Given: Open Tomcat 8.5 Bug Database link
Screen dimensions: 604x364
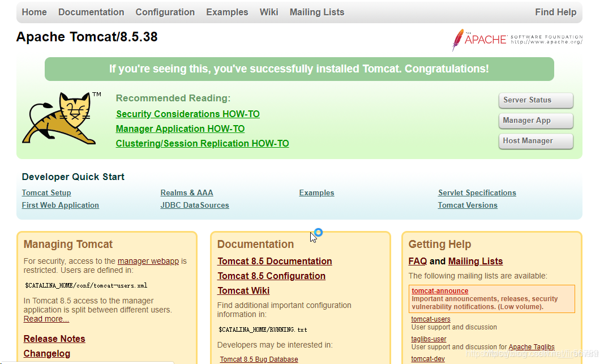Looking at the screenshot, I should click(x=259, y=359).
